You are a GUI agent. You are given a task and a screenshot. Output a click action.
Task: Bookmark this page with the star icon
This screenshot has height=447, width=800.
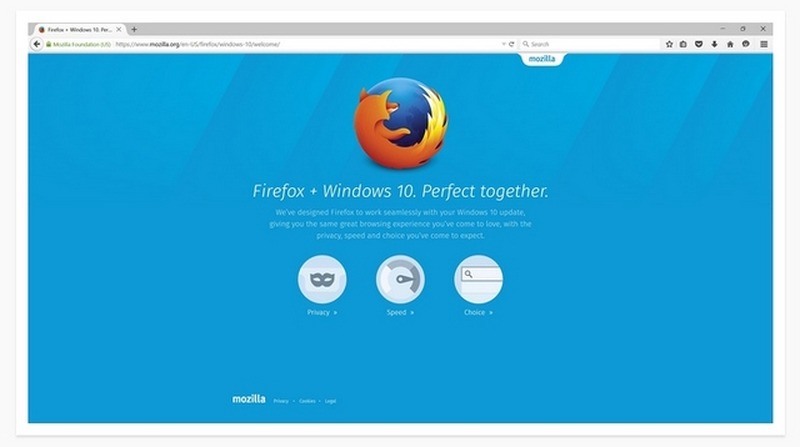669,44
